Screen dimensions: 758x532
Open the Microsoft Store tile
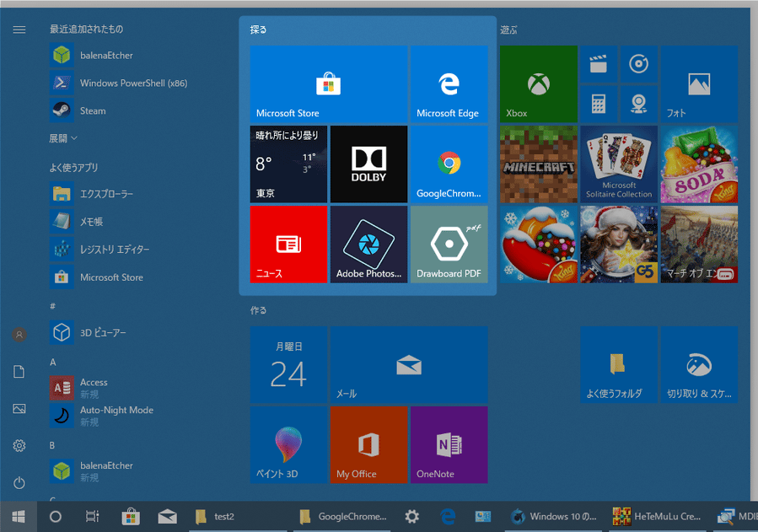pyautogui.click(x=329, y=84)
